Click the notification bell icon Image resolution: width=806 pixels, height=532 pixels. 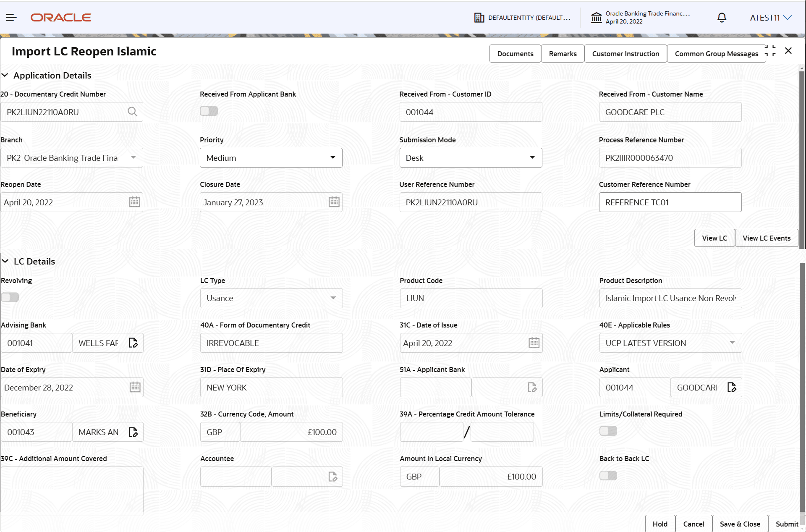722,18
